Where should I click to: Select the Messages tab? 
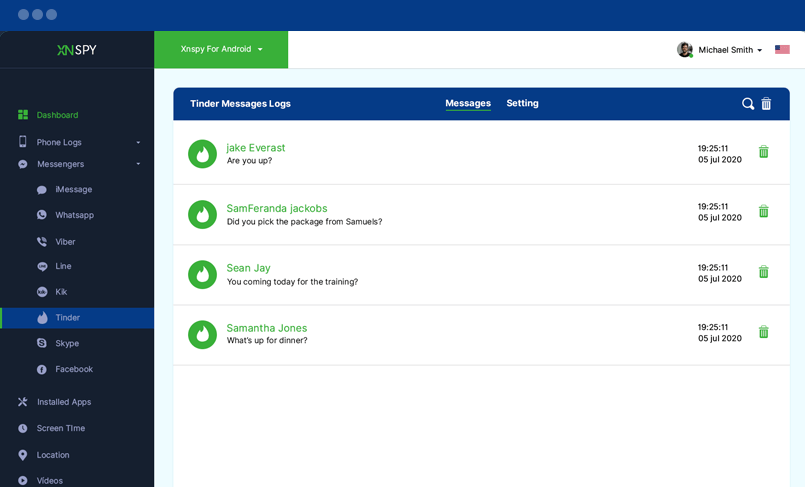coord(468,103)
